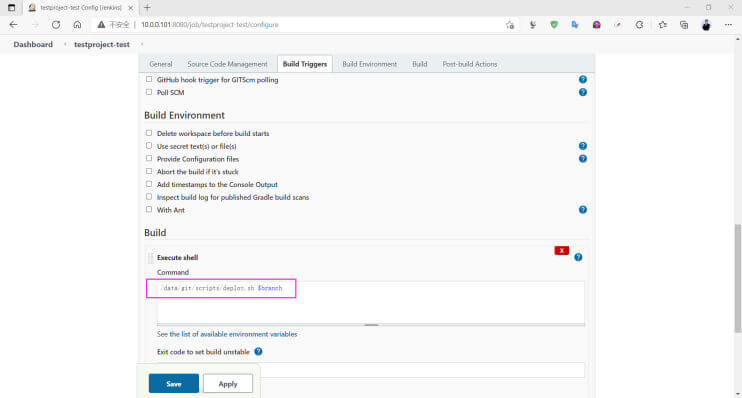Image resolution: width=742 pixels, height=398 pixels.
Task: Show help for Poll SCM
Action: click(583, 92)
